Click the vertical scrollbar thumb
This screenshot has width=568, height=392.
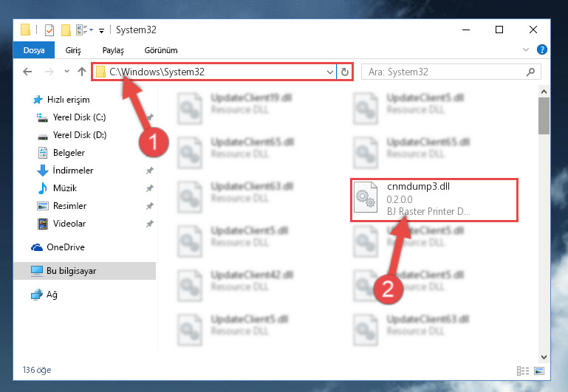pos(544,116)
